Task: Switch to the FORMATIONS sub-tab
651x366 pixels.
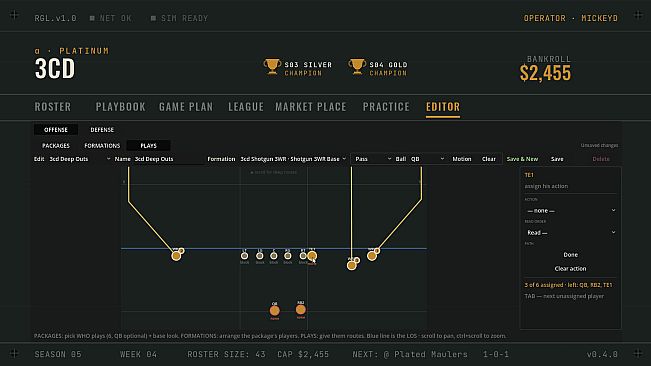Action: [102, 146]
